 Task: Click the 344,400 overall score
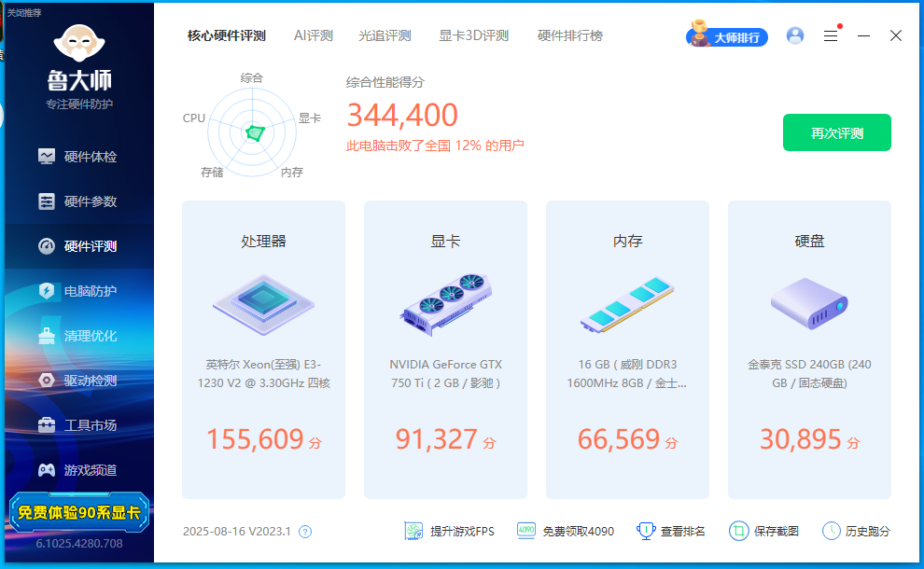click(x=402, y=115)
